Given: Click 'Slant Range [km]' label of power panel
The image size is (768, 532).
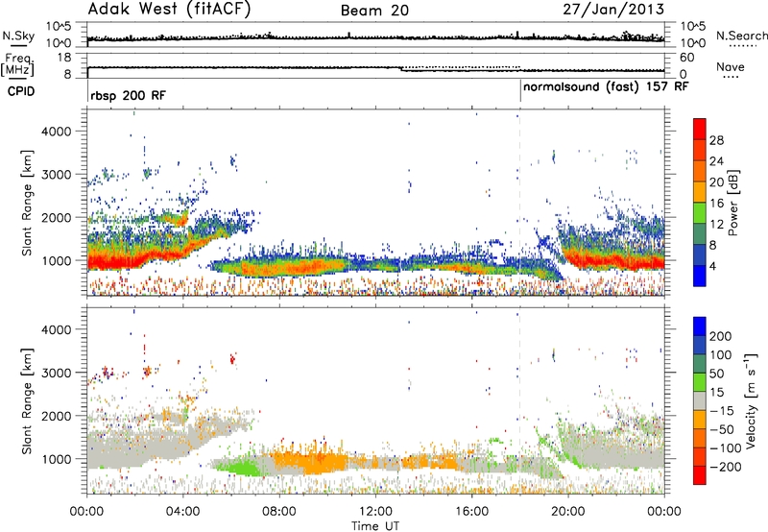Looking at the screenshot, I should [x=27, y=203].
